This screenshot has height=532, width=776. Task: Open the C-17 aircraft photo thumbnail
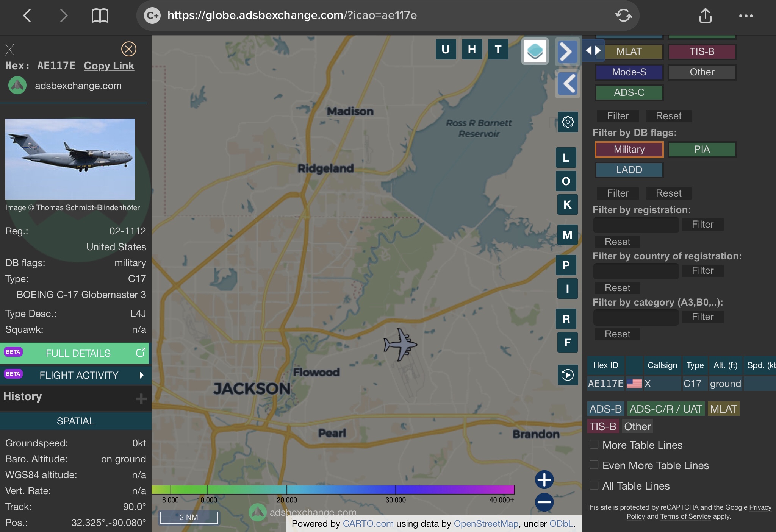coord(70,159)
